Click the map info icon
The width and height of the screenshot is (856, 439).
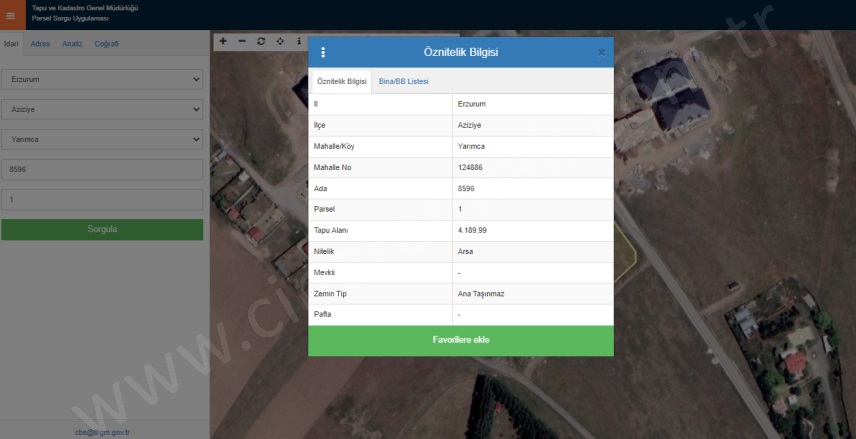click(298, 42)
